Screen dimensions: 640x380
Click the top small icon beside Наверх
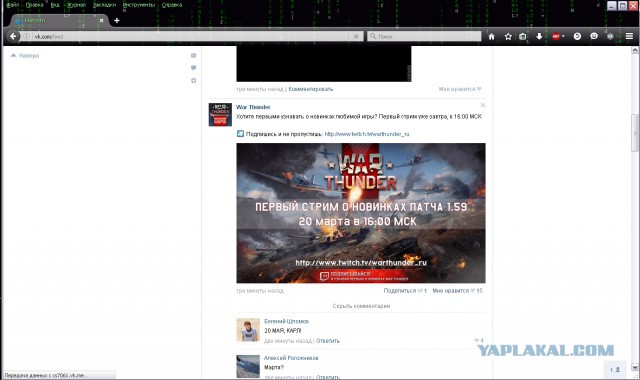tap(193, 56)
